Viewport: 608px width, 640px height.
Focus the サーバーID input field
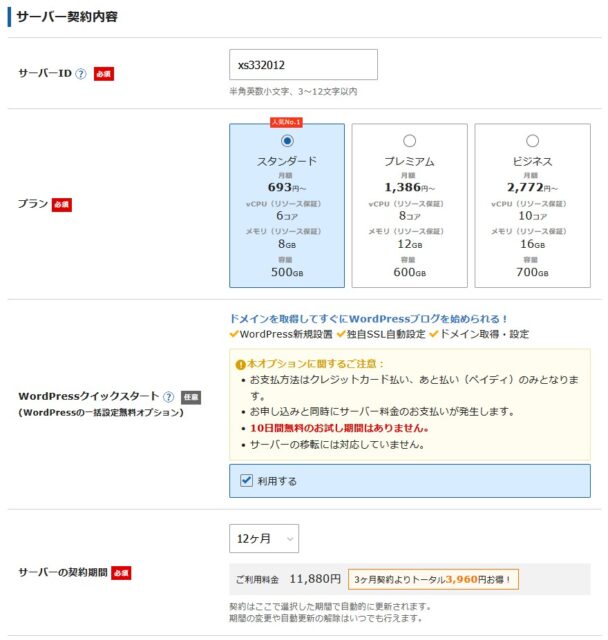click(x=303, y=65)
